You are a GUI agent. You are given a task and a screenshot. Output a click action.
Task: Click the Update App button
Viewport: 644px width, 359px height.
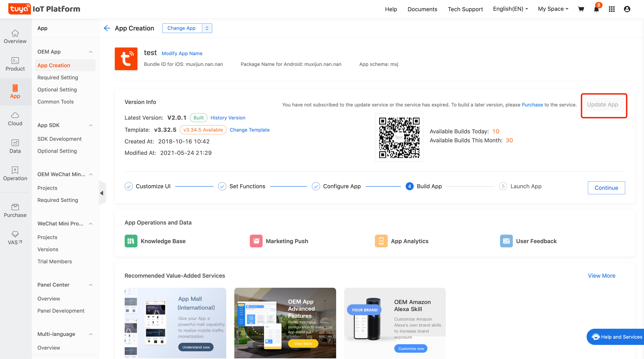(603, 104)
